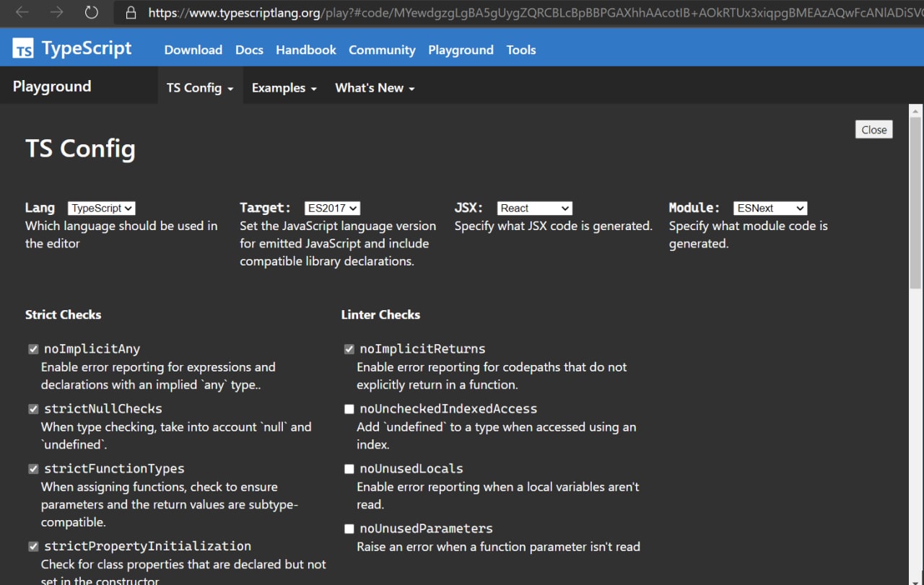Click the strictNullChecks label text
The height and width of the screenshot is (585, 924).
pos(103,409)
